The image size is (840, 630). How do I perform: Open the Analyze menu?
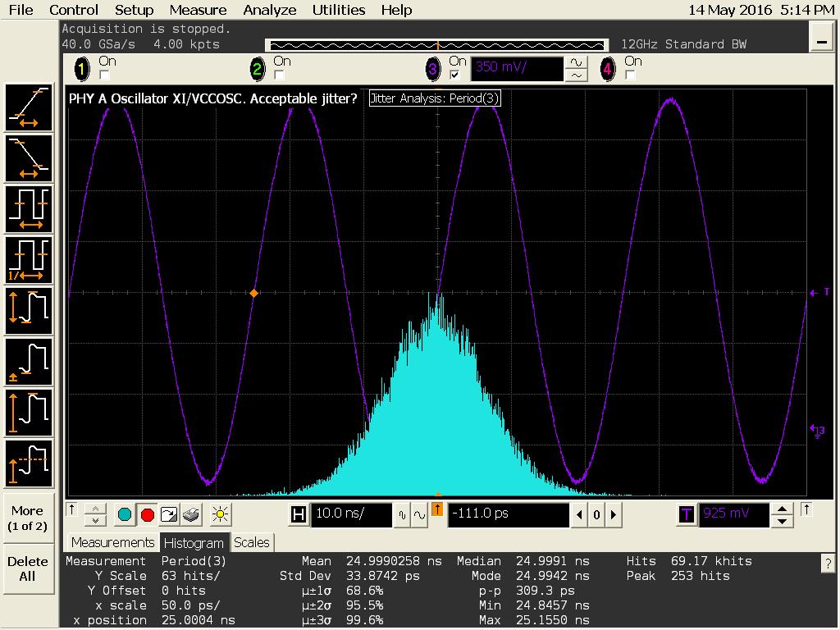pos(269,10)
